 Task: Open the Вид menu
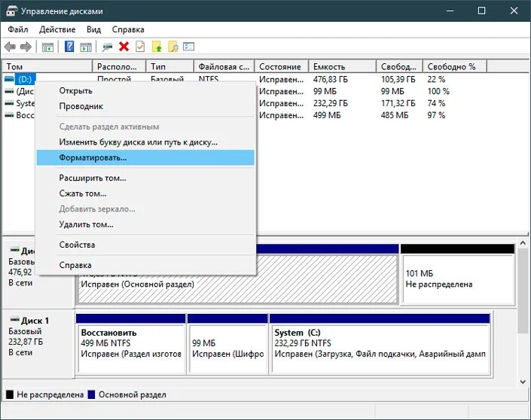94,29
